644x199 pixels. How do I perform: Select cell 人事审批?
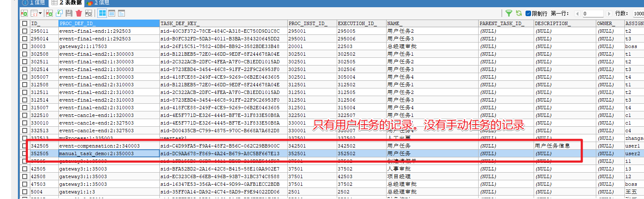432,169
